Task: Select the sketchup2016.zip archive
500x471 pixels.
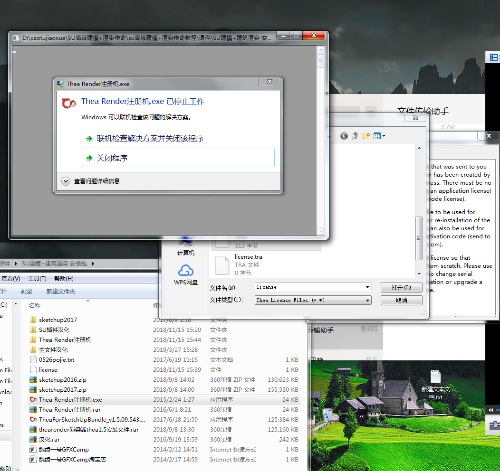Action: click(58, 380)
